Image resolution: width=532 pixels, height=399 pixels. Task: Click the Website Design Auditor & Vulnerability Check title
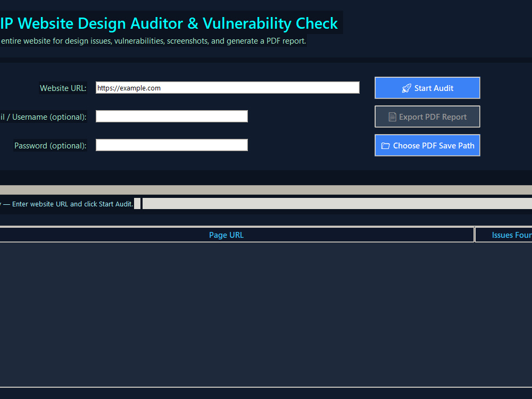(169, 23)
